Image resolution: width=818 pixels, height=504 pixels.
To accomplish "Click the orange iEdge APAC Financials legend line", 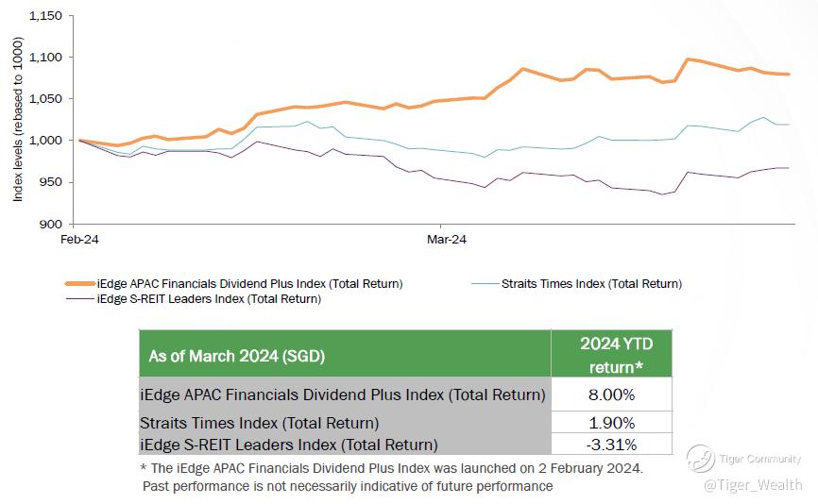I will pyautogui.click(x=79, y=283).
